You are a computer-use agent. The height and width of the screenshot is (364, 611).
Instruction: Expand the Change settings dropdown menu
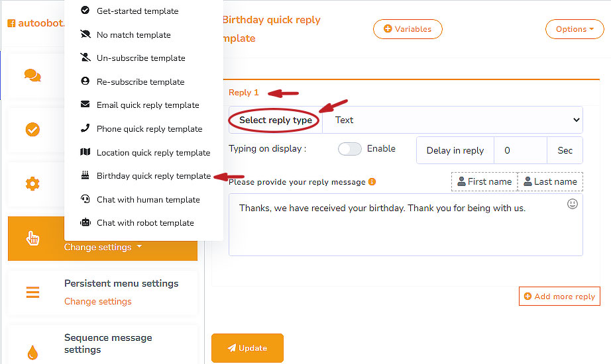point(103,248)
